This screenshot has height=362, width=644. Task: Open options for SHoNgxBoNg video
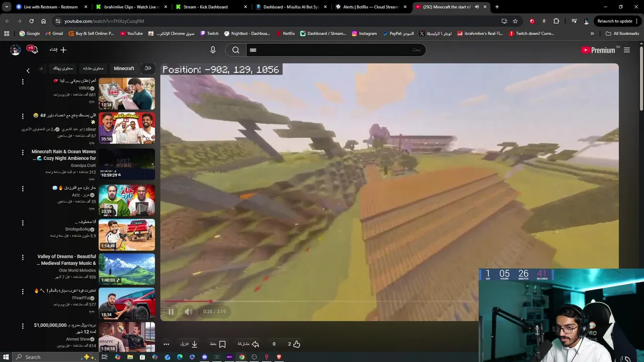[x=23, y=223]
